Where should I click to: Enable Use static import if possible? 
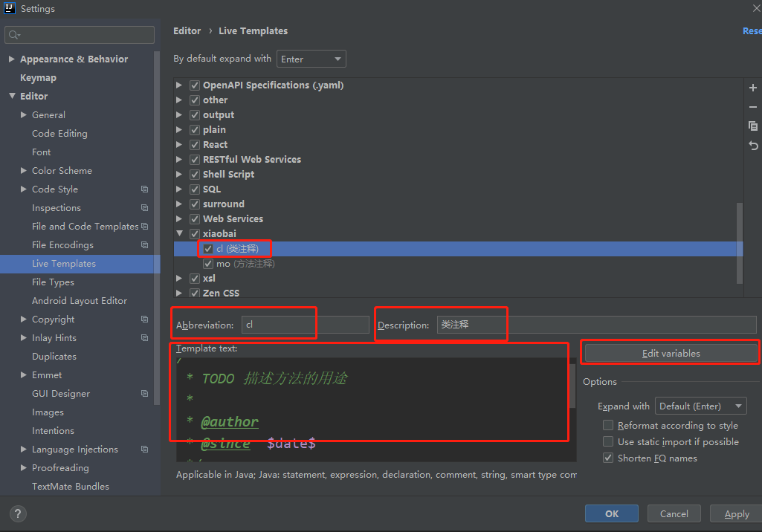tap(608, 441)
